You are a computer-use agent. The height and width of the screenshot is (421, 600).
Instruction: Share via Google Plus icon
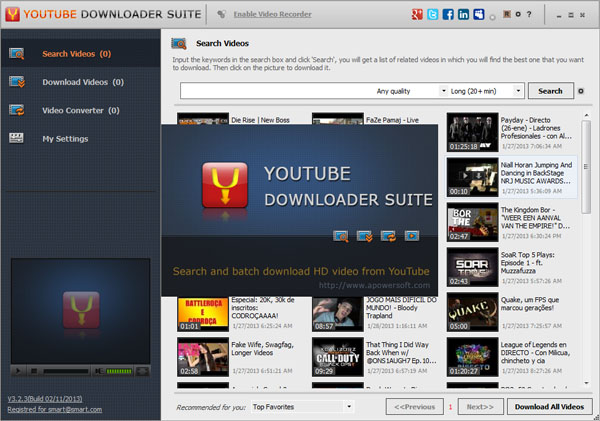coord(417,14)
